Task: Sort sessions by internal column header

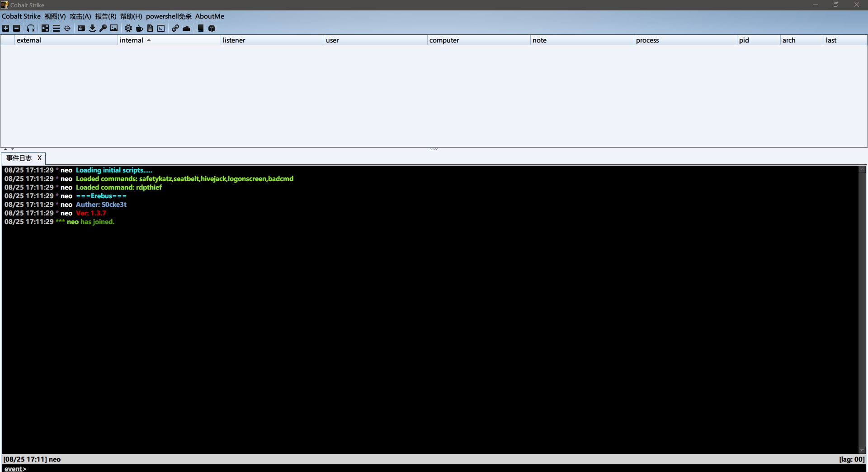Action: 169,40
